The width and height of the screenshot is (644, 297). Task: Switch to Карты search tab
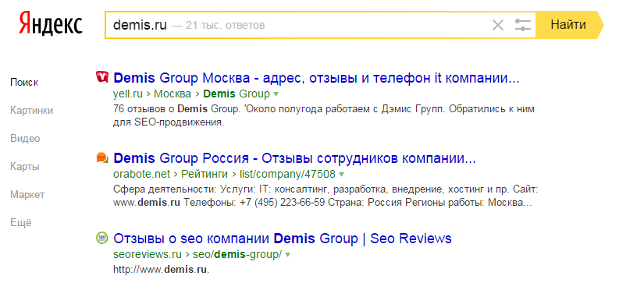tap(25, 167)
